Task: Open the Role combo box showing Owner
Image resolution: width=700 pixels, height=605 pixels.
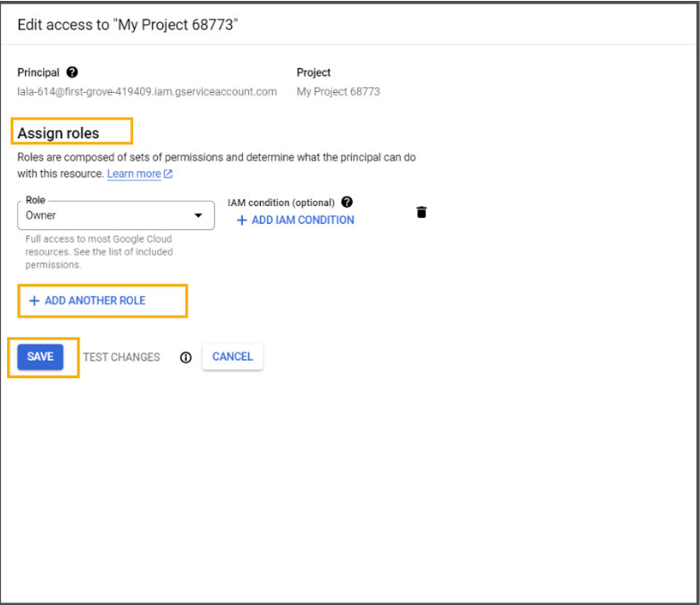Action: 116,216
